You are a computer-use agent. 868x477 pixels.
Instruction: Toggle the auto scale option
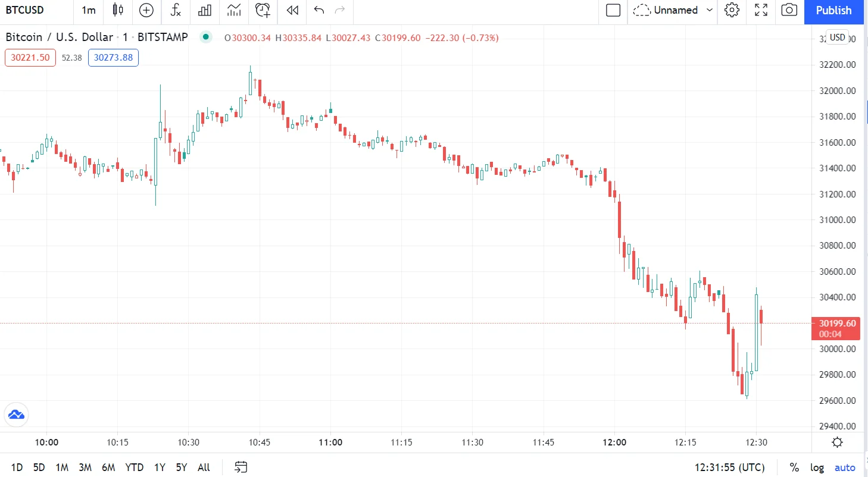pyautogui.click(x=845, y=467)
